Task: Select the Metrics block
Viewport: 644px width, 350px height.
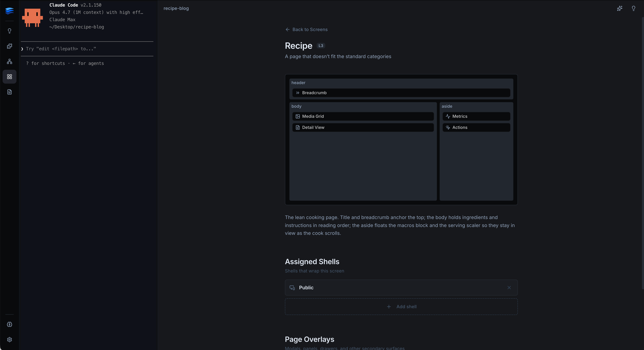Action: [476, 116]
